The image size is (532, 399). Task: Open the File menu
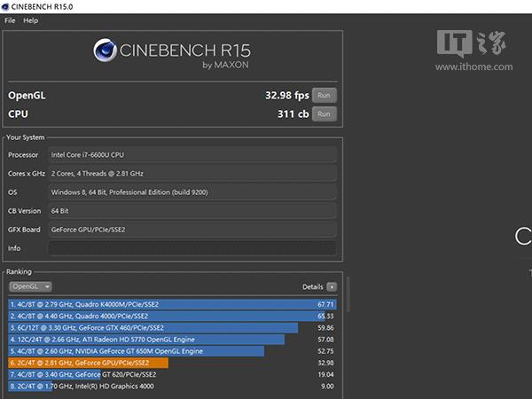click(10, 20)
